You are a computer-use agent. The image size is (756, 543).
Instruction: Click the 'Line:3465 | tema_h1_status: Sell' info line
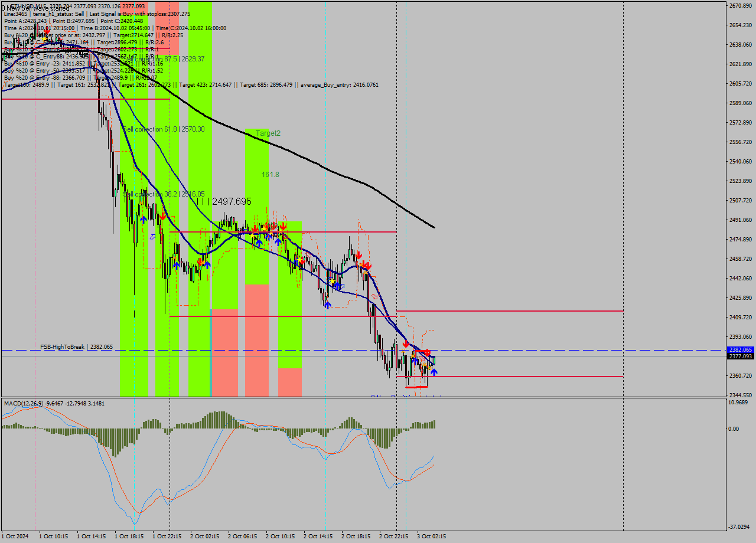[97, 14]
